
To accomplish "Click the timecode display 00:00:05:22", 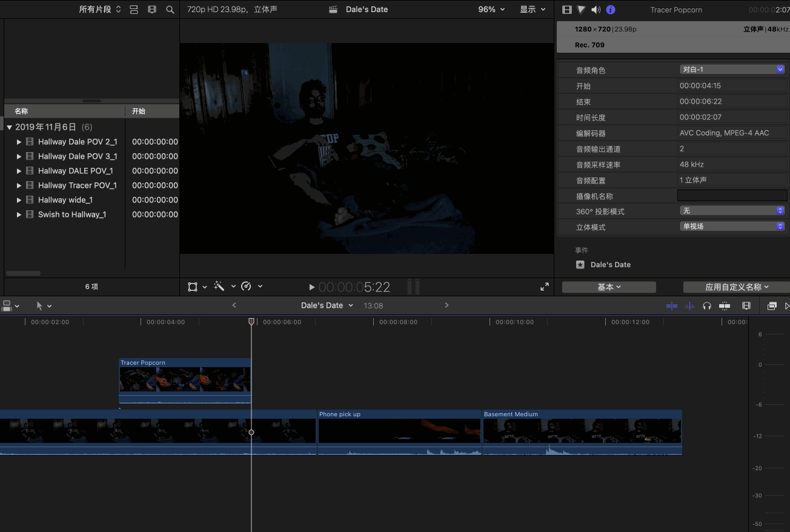I will tap(354, 287).
